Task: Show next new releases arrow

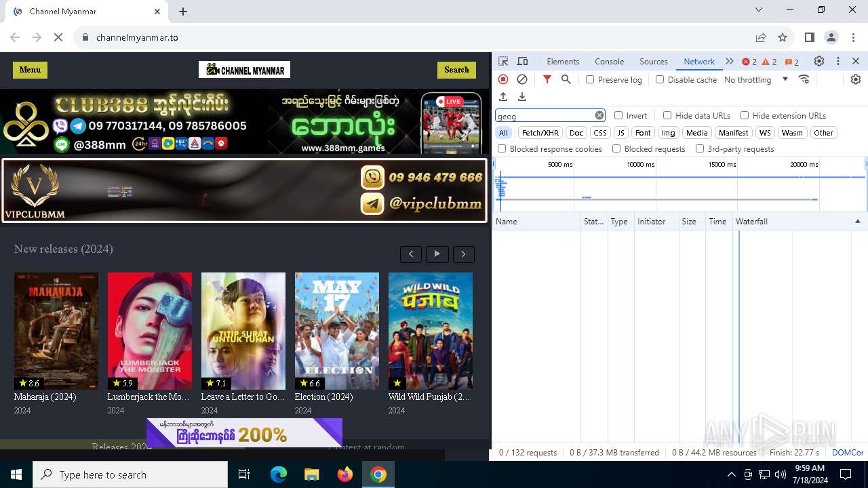Action: coord(464,254)
